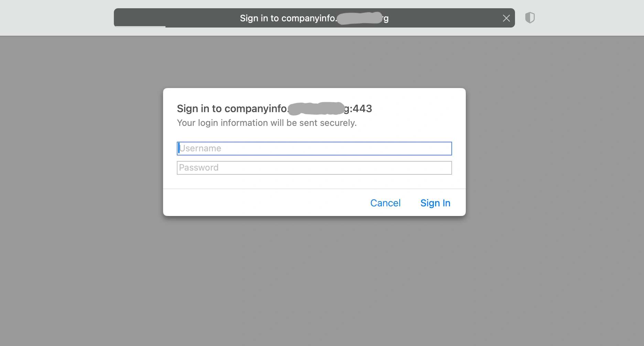Image resolution: width=644 pixels, height=346 pixels.
Task: Select the Password input field
Action: pyautogui.click(x=314, y=168)
